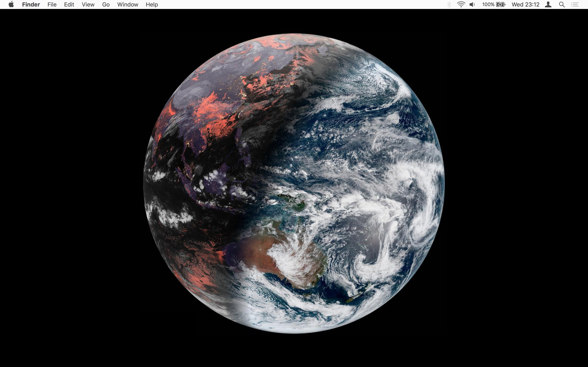The width and height of the screenshot is (588, 367).
Task: Show Notification Center list icon
Action: (x=575, y=4)
